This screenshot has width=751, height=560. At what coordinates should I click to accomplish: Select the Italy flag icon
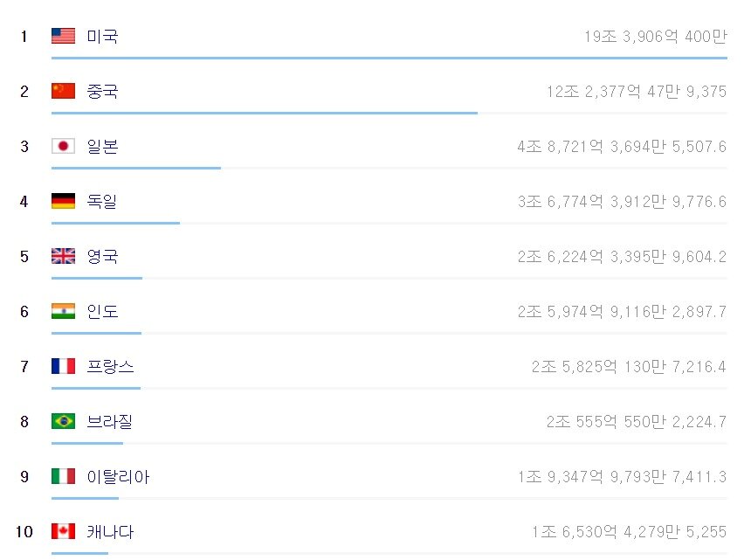(x=63, y=476)
